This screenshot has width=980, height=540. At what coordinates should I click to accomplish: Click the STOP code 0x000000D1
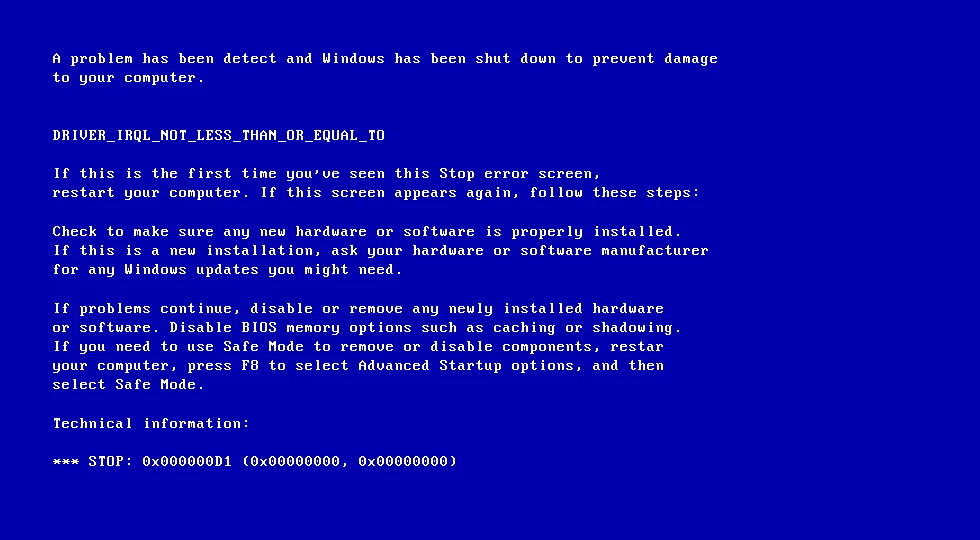click(187, 461)
